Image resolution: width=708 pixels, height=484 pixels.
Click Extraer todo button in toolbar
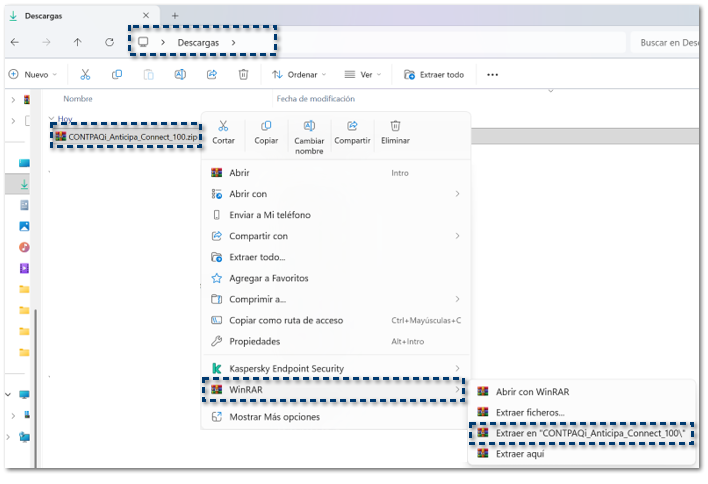434,74
